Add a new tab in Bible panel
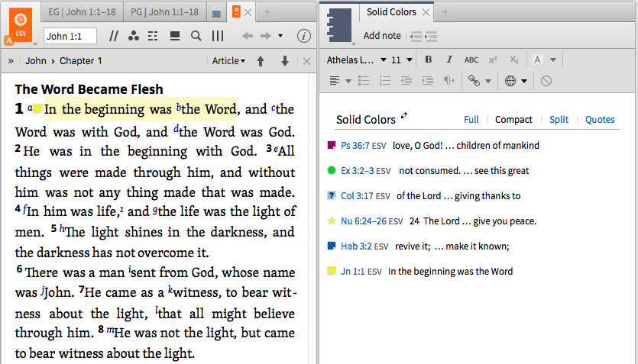Viewport: 638px width, 364px height. point(267,12)
